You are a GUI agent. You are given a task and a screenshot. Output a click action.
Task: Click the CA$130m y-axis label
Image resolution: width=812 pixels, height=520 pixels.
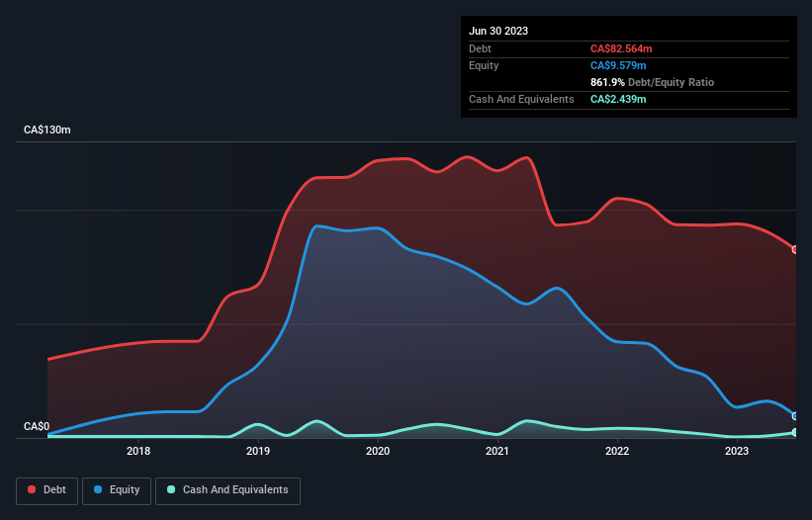point(47,130)
